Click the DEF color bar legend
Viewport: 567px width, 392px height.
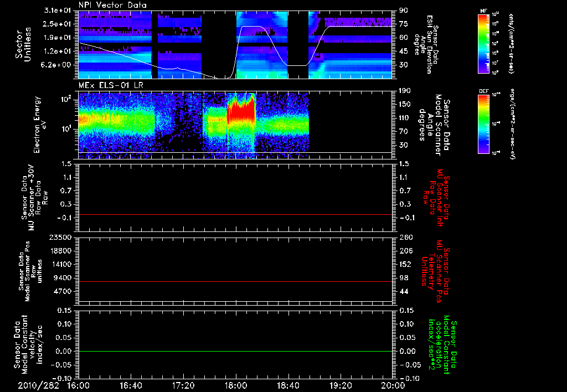pos(483,124)
